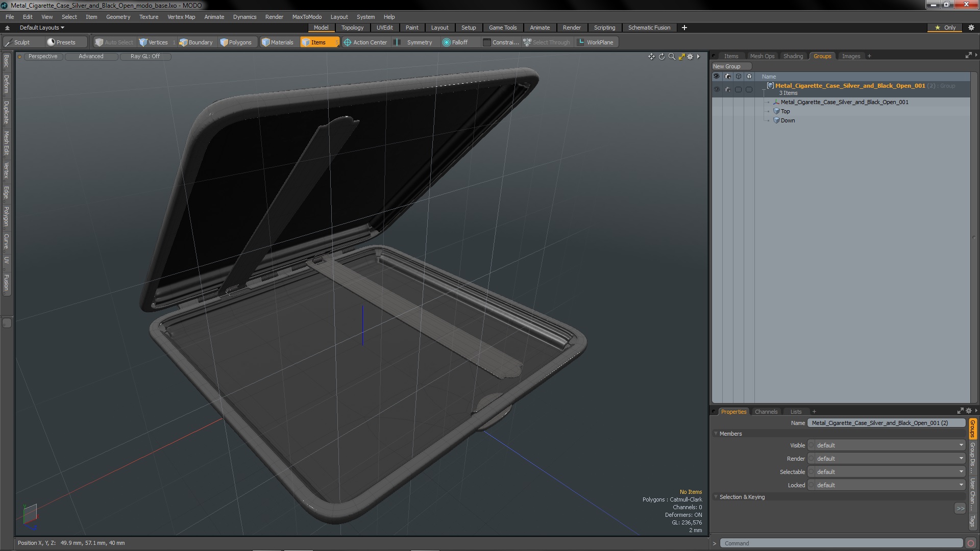The width and height of the screenshot is (980, 551).
Task: Click the Presets button
Action: (x=61, y=42)
